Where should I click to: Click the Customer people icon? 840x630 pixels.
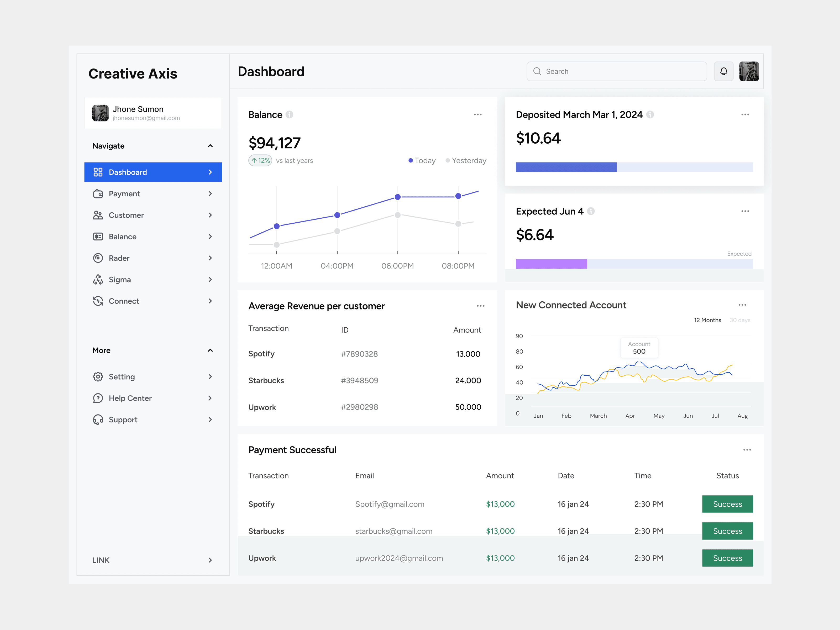coord(98,215)
